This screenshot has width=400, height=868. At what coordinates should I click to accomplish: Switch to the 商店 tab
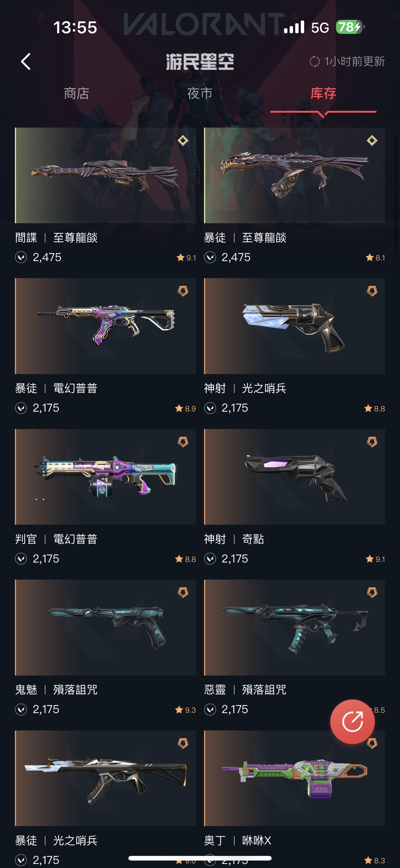76,93
